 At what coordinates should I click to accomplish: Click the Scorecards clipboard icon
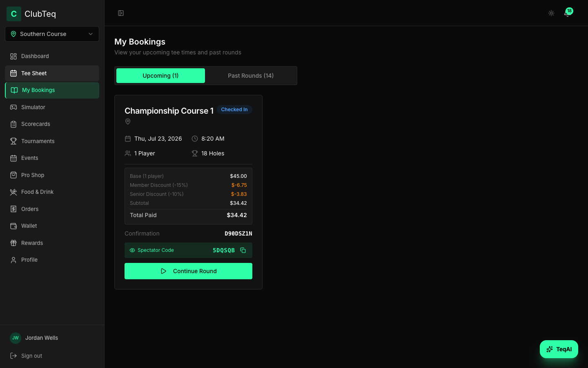(13, 124)
